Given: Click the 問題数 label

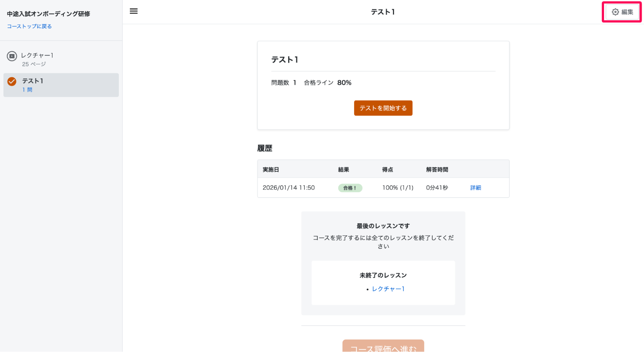Looking at the screenshot, I should click(x=280, y=83).
